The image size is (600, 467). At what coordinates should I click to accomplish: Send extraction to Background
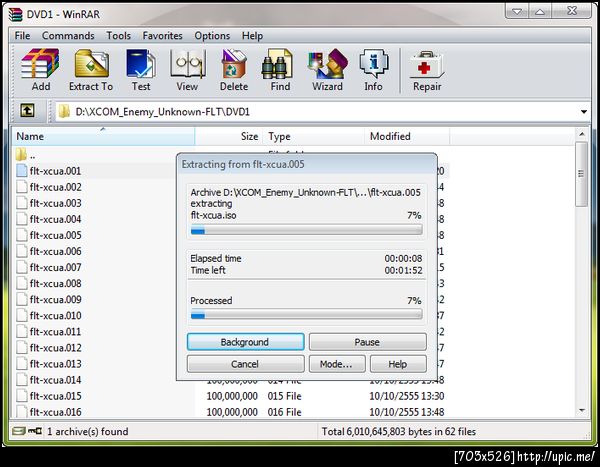(x=246, y=342)
